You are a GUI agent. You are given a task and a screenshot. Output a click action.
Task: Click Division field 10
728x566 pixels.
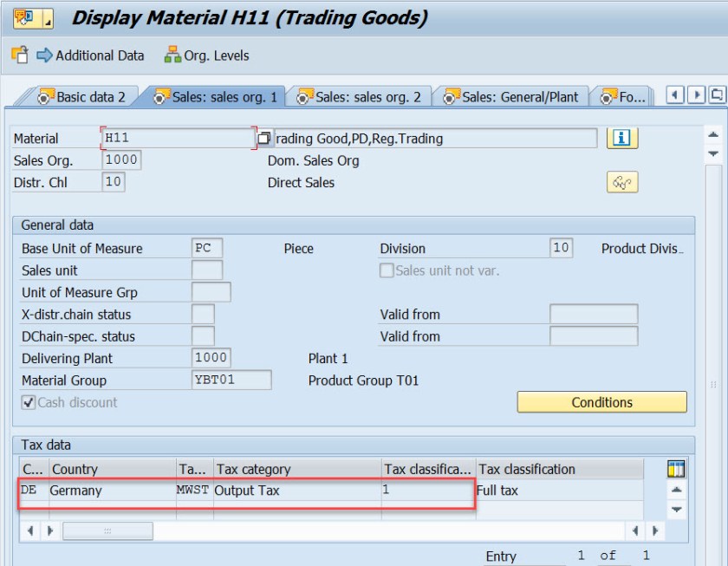click(561, 248)
